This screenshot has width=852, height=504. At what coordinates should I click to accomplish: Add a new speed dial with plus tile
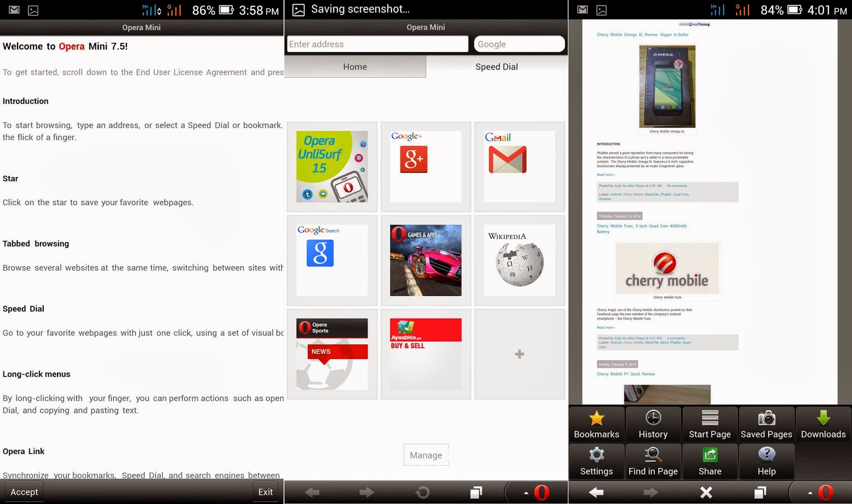(x=520, y=354)
